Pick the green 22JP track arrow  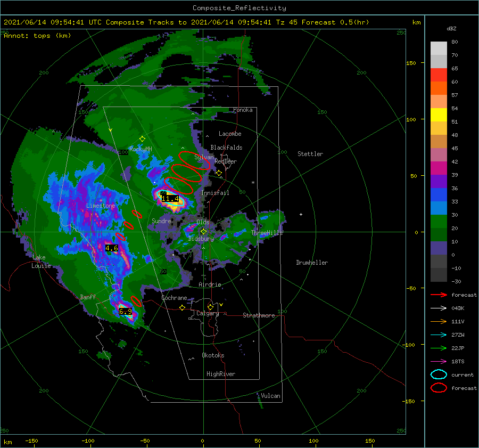439,348
